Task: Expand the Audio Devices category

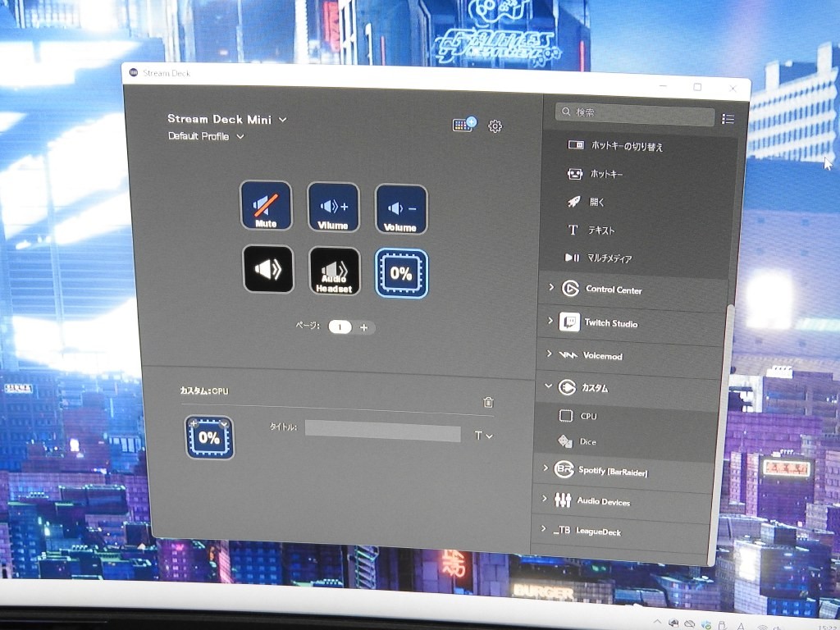Action: (x=545, y=498)
